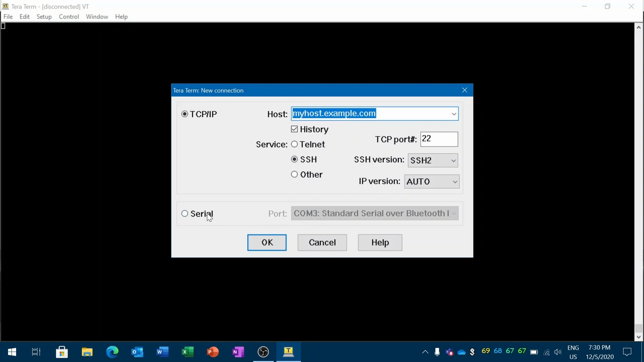Launch Microsoft Store from taskbar
The image size is (644, 362).
click(61, 352)
